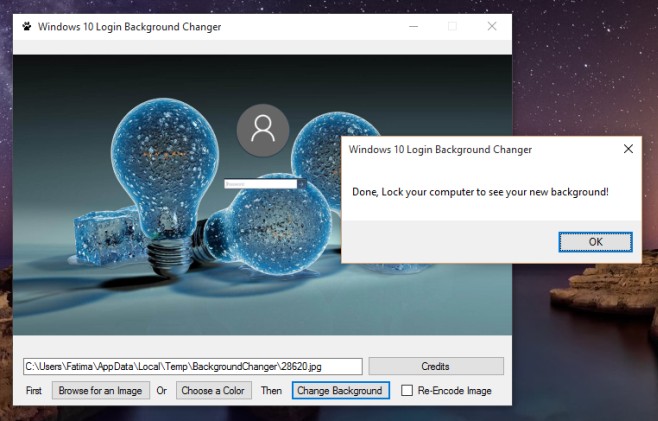Click Browse for an Image
The width and height of the screenshot is (658, 421).
point(100,390)
